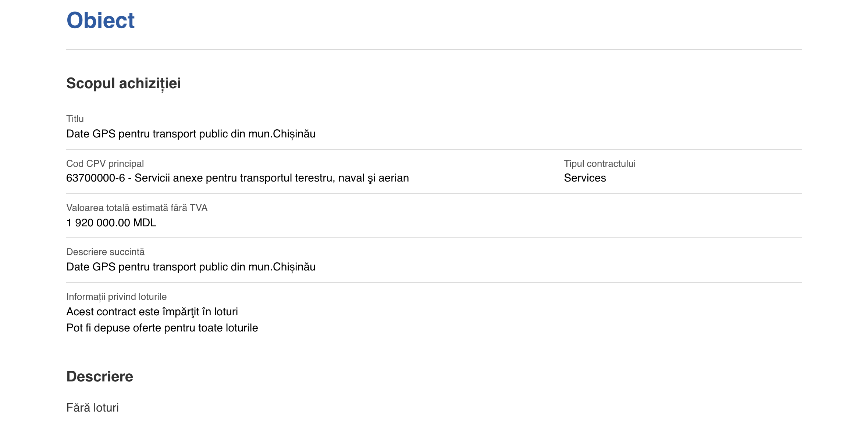The height and width of the screenshot is (427, 868).
Task: Click the Obiect section heading
Action: [100, 20]
